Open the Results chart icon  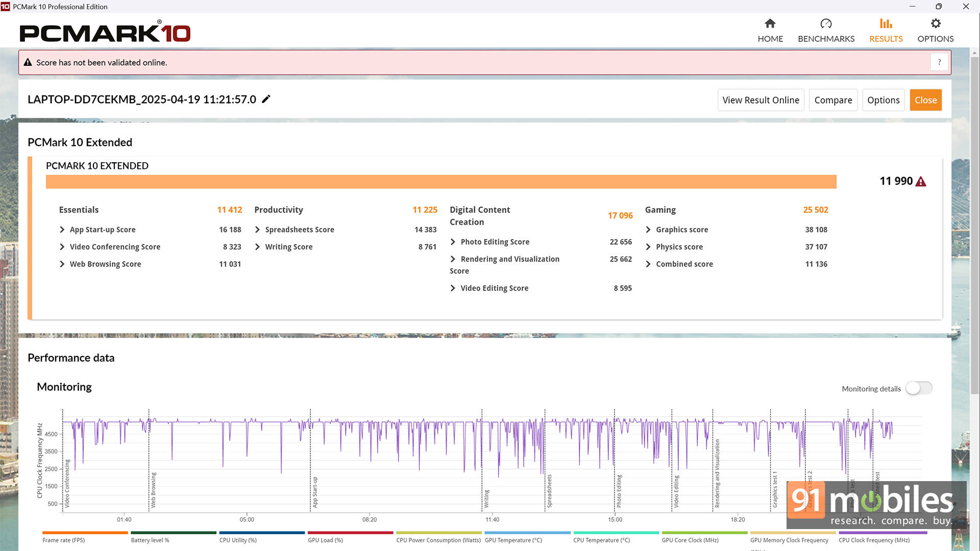(x=886, y=23)
